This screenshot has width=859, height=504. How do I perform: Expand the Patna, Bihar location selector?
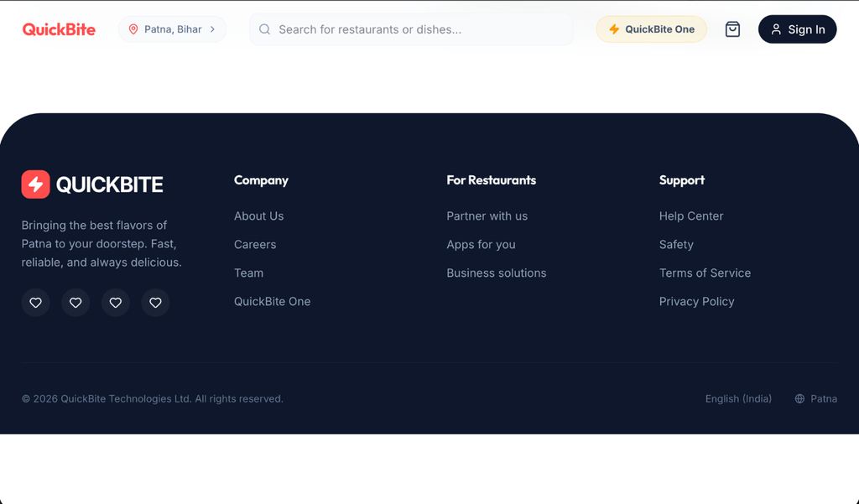(172, 29)
